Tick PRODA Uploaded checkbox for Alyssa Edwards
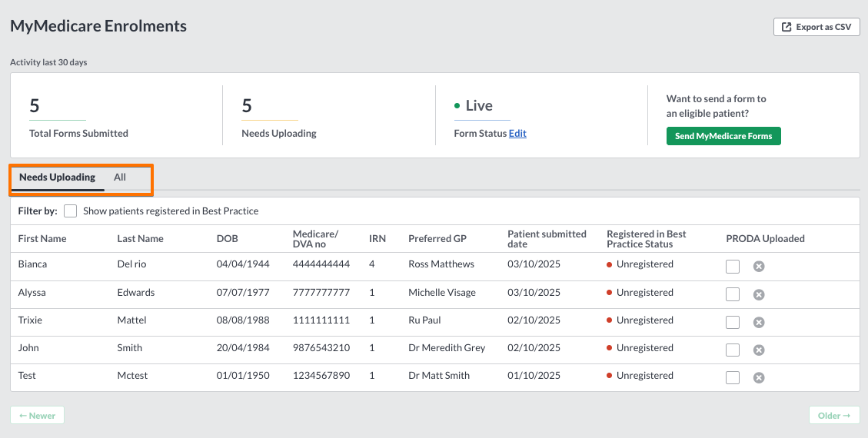 click(733, 294)
